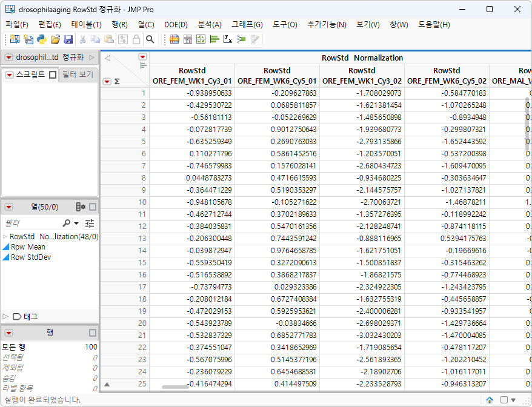The height and width of the screenshot is (407, 532).
Task: Open the status bar dropdown arrow
Action: click(x=513, y=400)
